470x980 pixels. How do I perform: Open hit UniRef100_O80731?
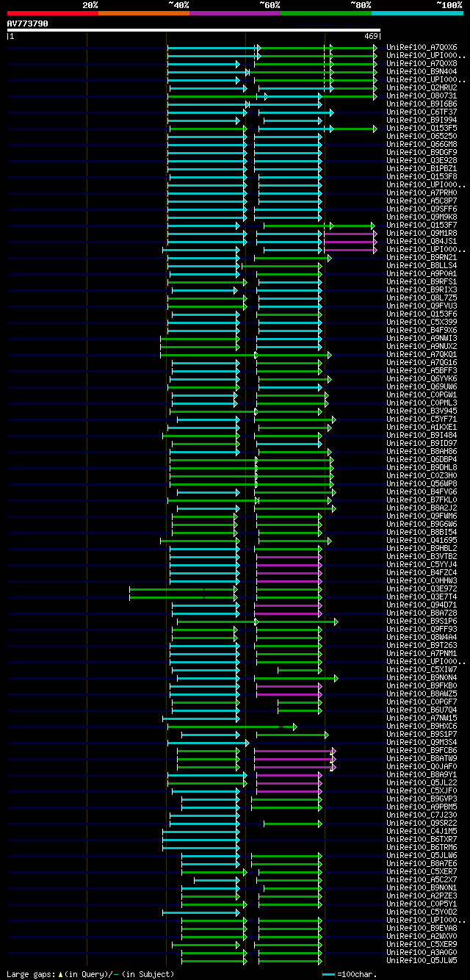point(422,96)
